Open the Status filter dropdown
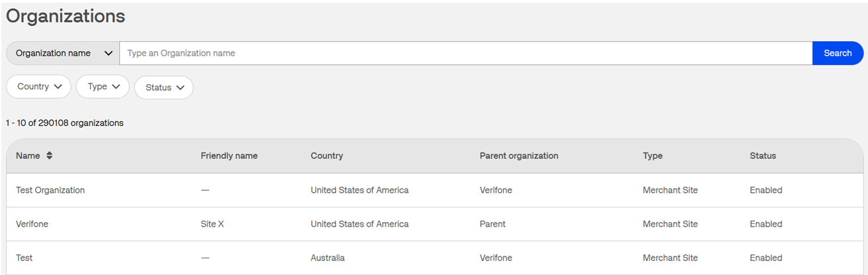This screenshot has height=275, width=868. pos(164,87)
